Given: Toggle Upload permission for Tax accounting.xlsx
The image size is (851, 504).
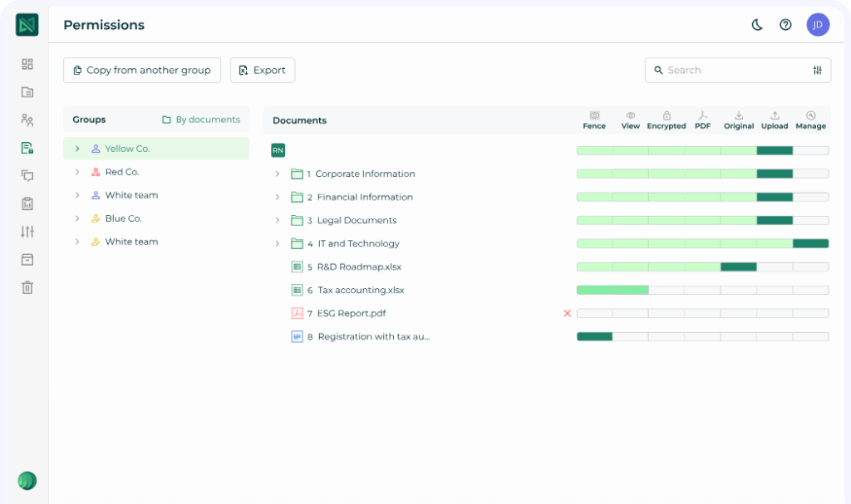Looking at the screenshot, I should 775,290.
